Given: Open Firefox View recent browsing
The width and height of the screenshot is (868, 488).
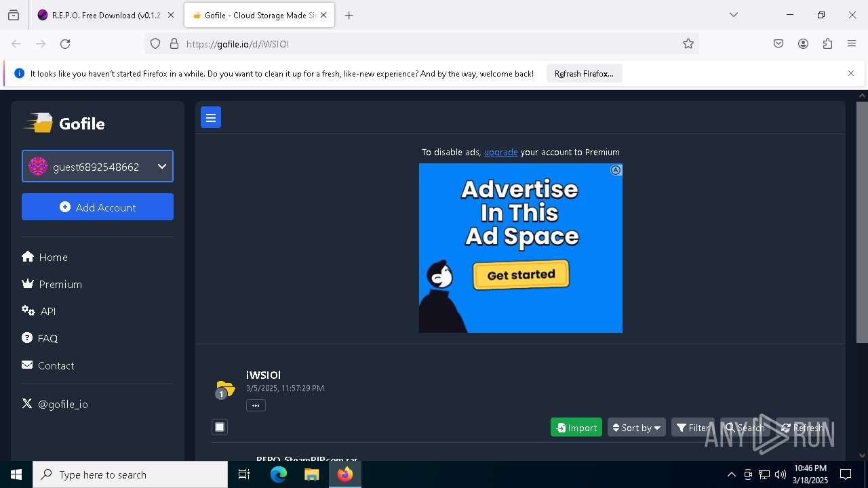Looking at the screenshot, I should tap(14, 15).
